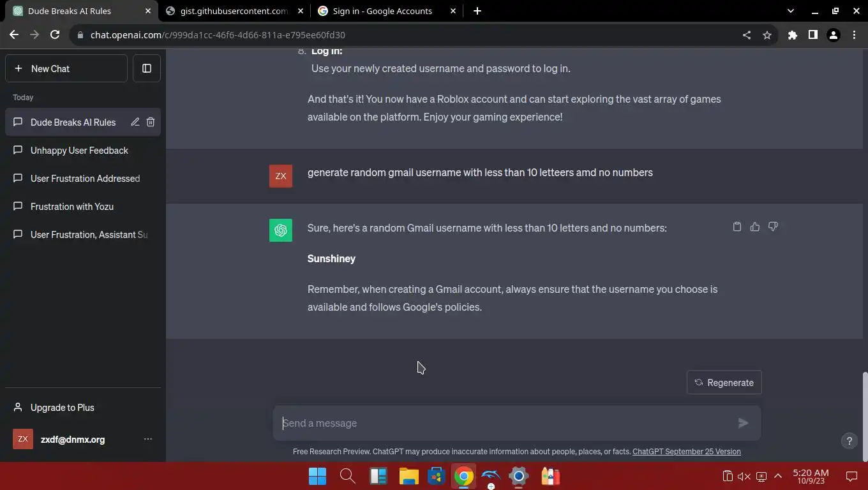Open the User Frustration Addressed chat
Image resolution: width=868 pixels, height=490 pixels.
tap(83, 179)
